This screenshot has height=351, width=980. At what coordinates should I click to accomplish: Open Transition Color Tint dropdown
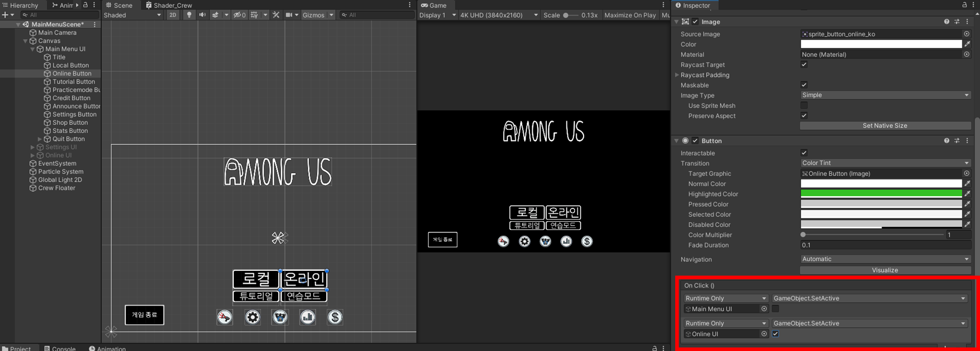[x=885, y=163]
